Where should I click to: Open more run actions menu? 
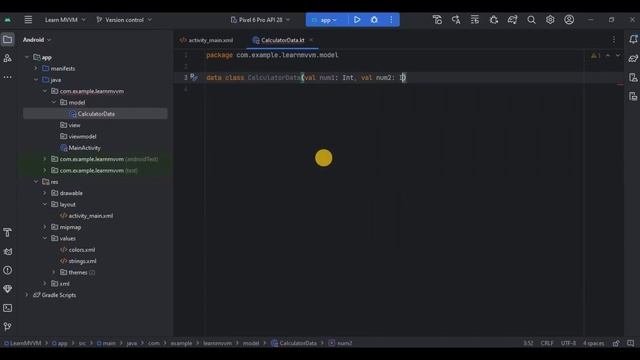pos(391,20)
